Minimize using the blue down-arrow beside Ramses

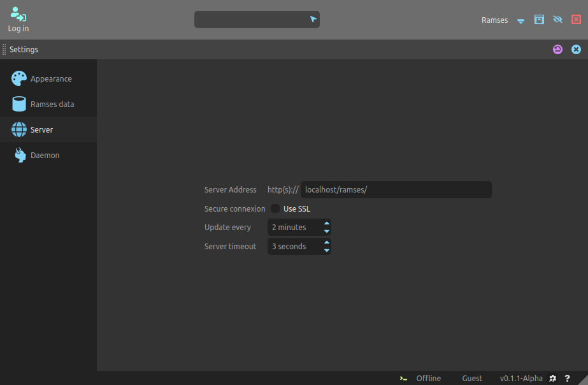click(x=520, y=20)
